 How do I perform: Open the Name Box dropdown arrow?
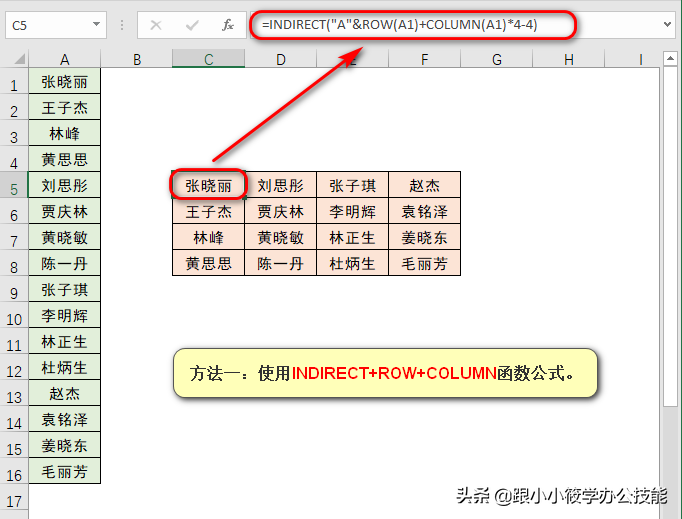point(96,25)
